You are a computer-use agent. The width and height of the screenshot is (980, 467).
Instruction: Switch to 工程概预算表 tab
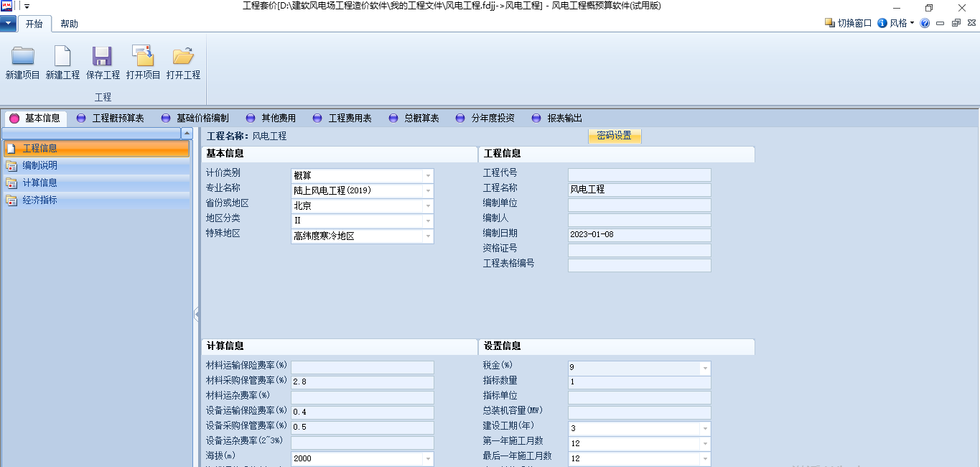(110, 119)
